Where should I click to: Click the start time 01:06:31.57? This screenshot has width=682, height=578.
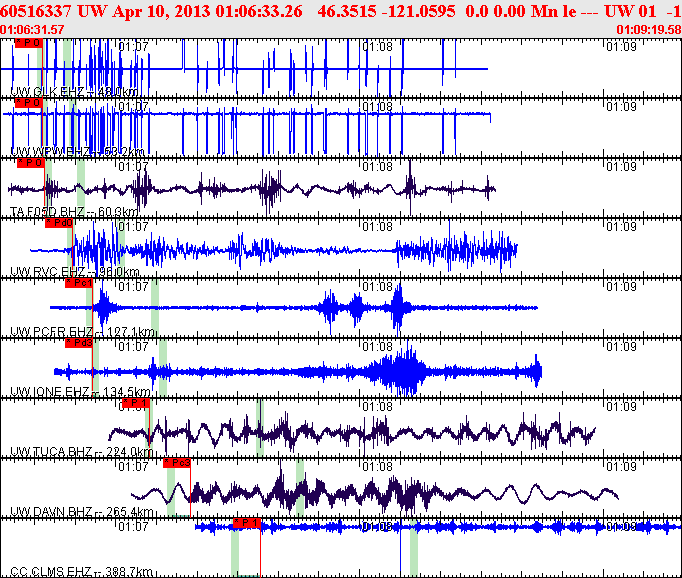pyautogui.click(x=32, y=30)
